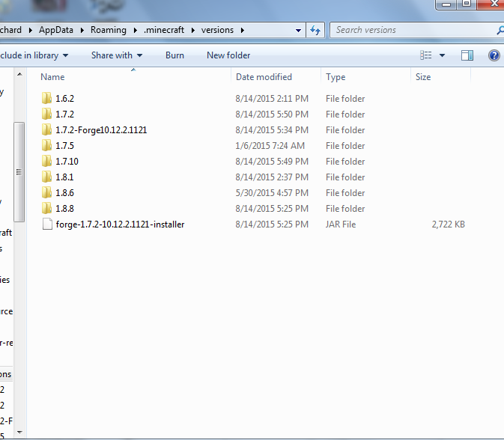
Task: Click the forge installer JAR file icon
Action: (x=47, y=224)
